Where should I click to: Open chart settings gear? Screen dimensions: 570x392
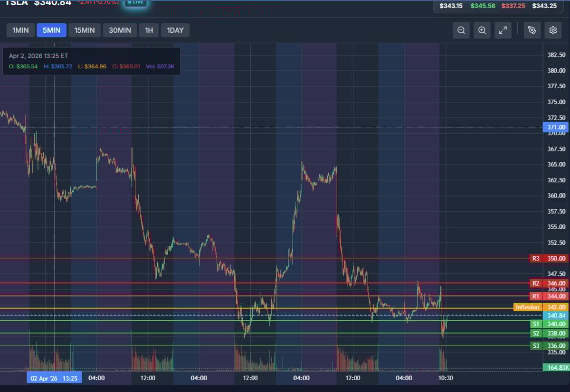tap(553, 30)
